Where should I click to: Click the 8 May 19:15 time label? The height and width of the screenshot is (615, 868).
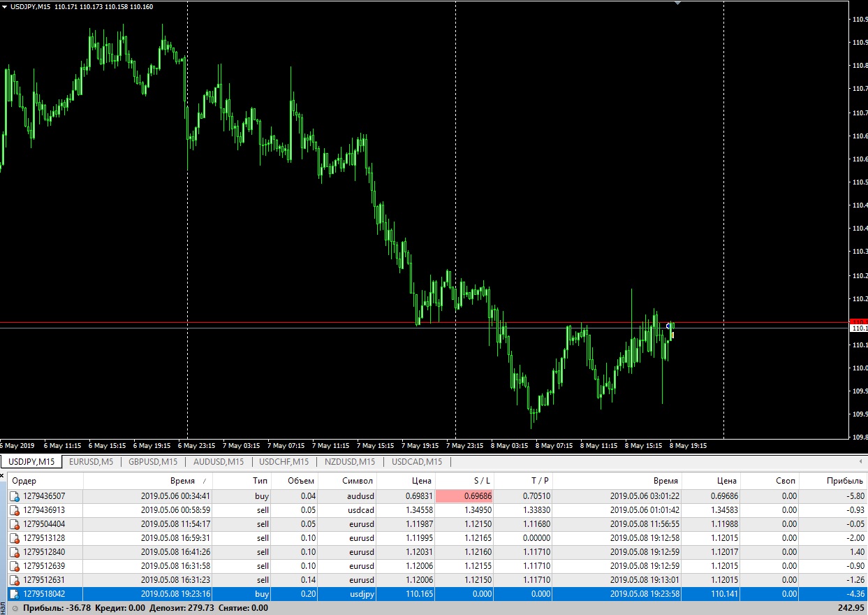click(x=688, y=445)
